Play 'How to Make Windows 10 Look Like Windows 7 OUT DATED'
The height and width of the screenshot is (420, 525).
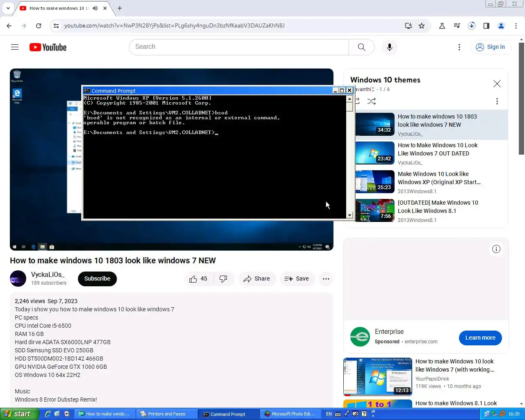pos(438,149)
